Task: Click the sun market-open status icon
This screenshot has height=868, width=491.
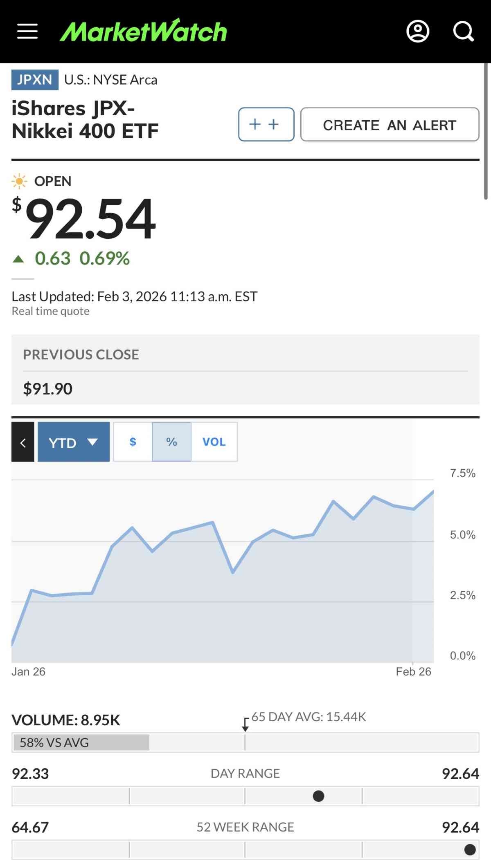Action: pyautogui.click(x=19, y=181)
